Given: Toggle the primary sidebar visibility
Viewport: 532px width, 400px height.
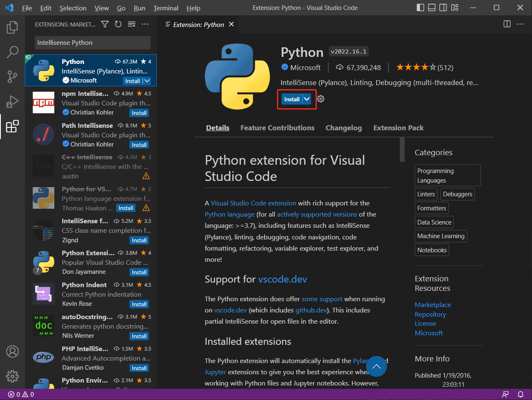Looking at the screenshot, I should click(x=420, y=7).
